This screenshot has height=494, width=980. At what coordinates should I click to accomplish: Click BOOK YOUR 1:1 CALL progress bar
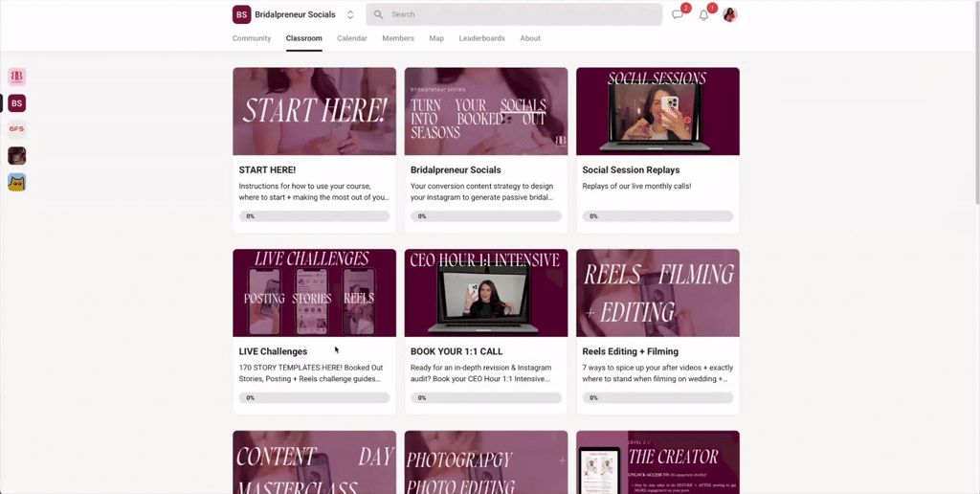click(x=486, y=397)
